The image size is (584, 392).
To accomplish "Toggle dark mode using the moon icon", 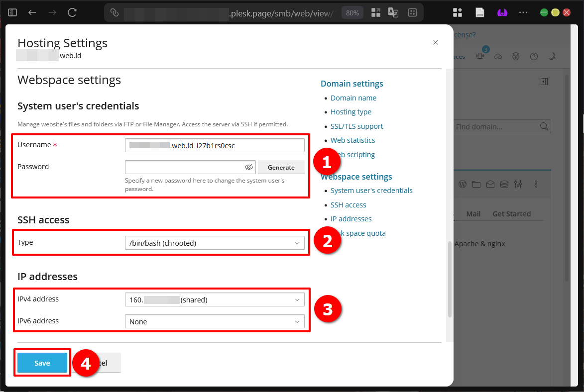I will pyautogui.click(x=552, y=56).
